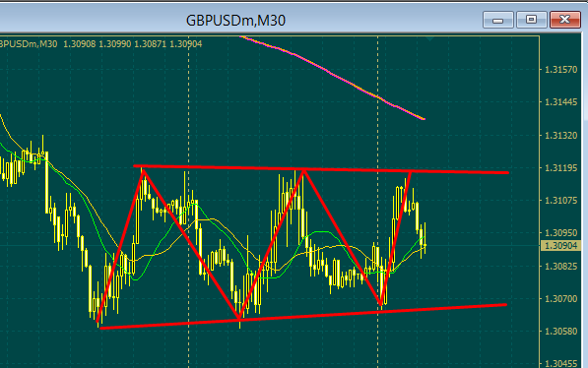The width and height of the screenshot is (588, 368).
Task: Click the 1.31195 price scale label
Action: 561,168
